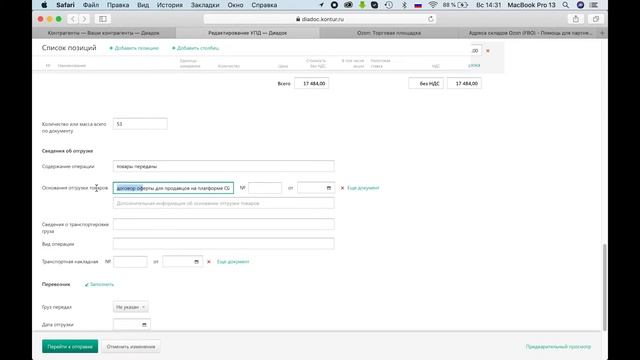Open the Правка menu
Screen dimensions: 640x360
[118, 5]
